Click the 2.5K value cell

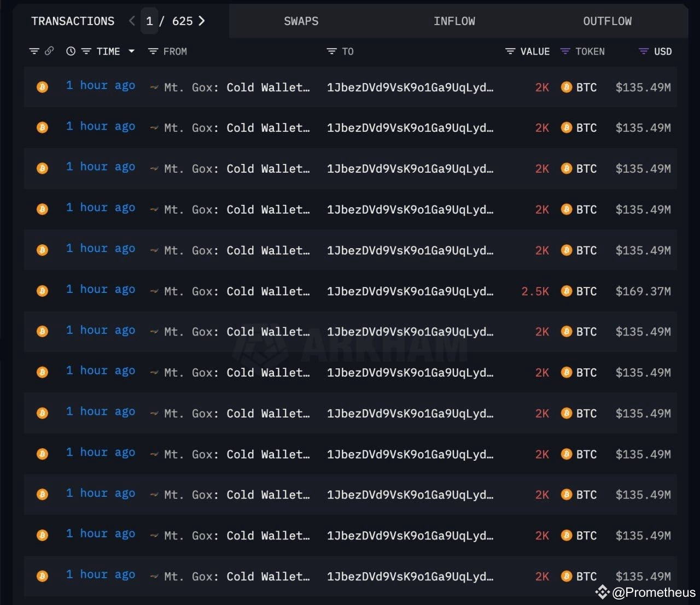tap(535, 291)
